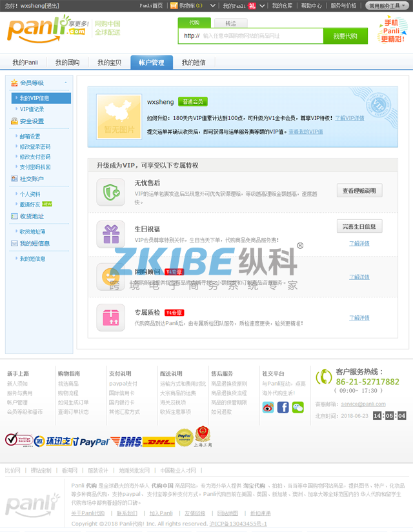
Task: Open the 常用服务工具 dropdown
Action: tap(387, 6)
